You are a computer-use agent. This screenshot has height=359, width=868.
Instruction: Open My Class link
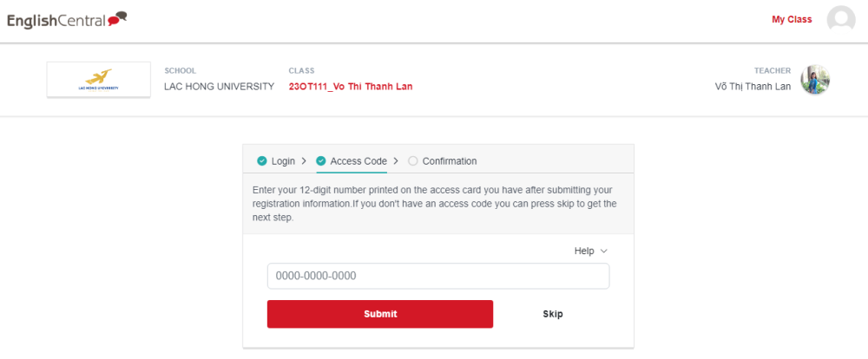[x=792, y=19]
